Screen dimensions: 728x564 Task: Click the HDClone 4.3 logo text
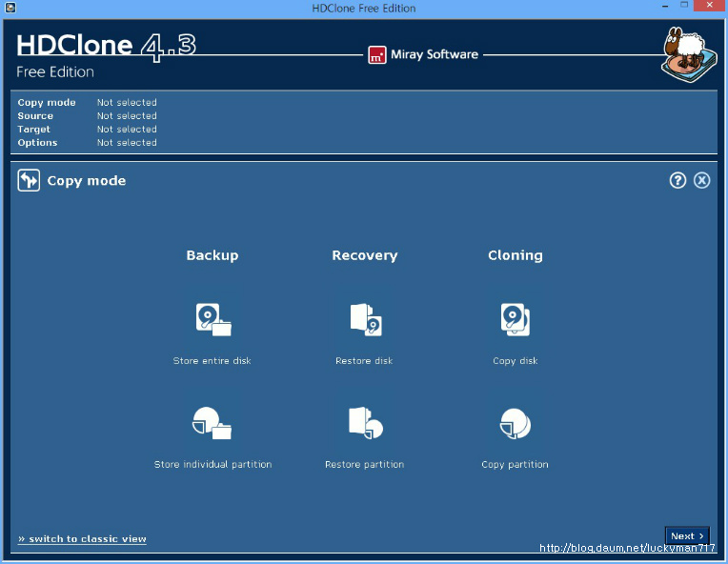point(107,47)
